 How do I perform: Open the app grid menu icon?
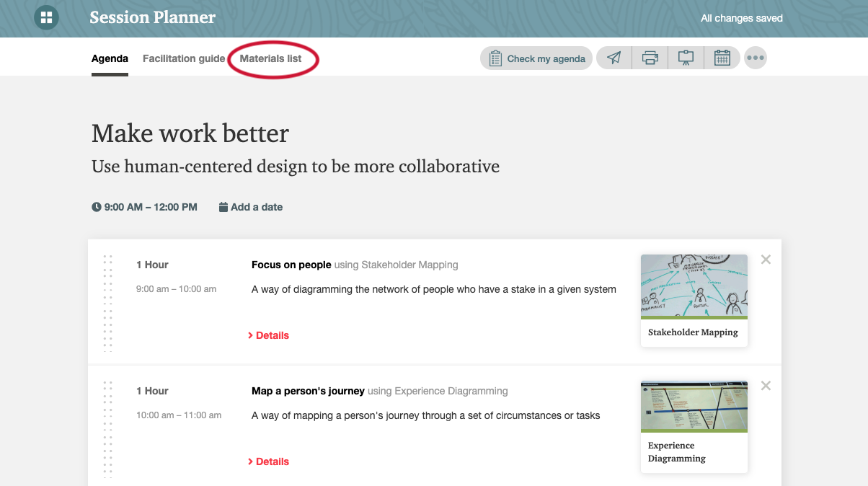pos(47,17)
